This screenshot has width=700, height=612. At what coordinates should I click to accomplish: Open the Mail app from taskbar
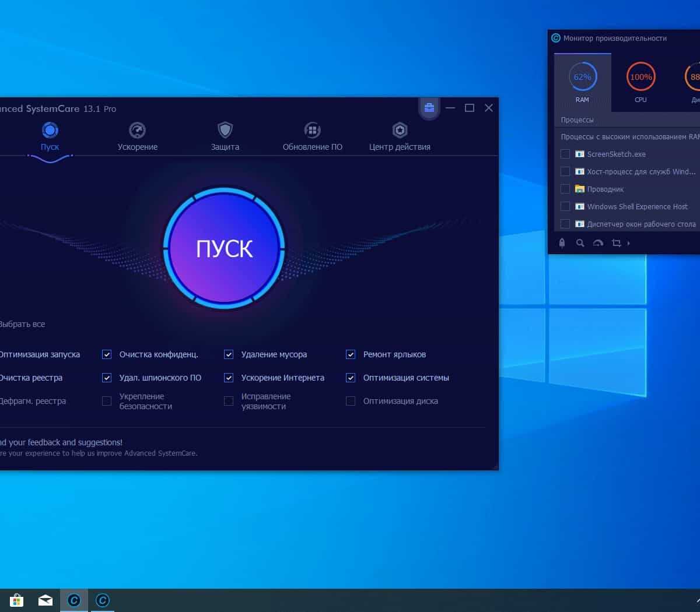(45, 600)
